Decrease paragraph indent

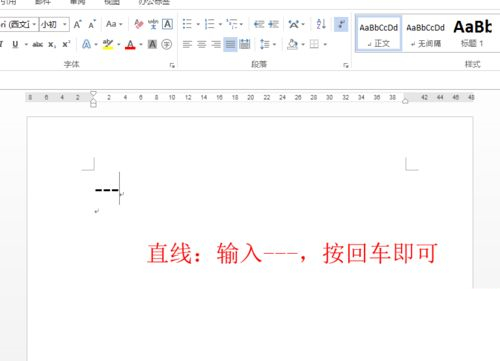pos(259,24)
